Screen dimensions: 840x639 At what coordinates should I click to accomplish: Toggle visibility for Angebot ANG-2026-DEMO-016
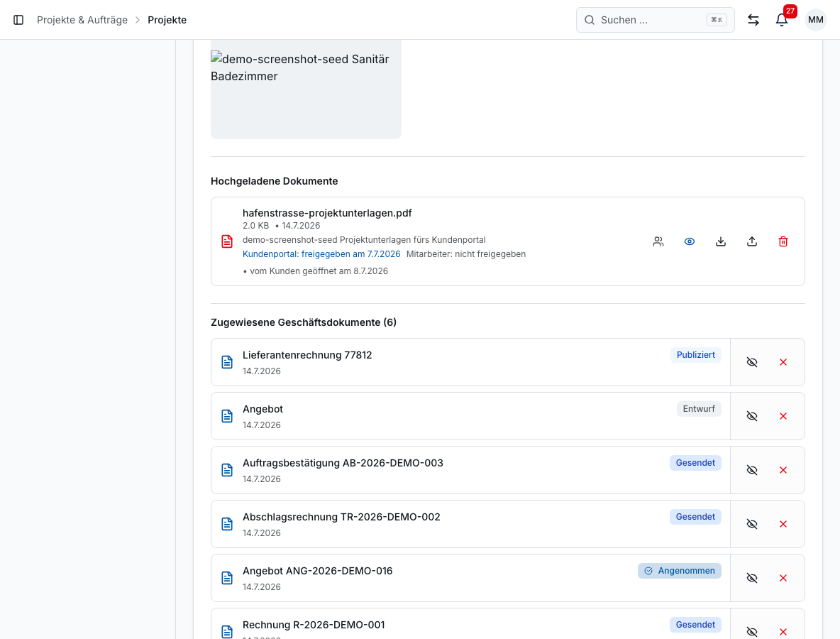click(x=751, y=578)
